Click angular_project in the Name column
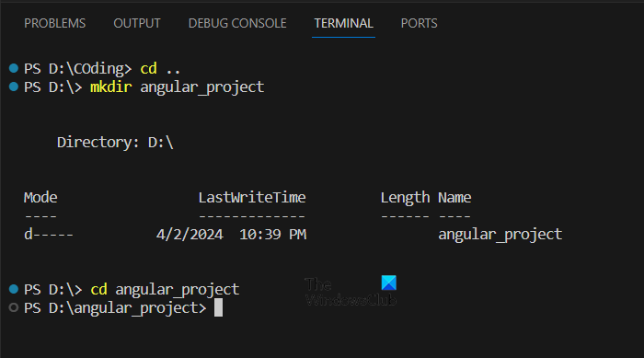The height and width of the screenshot is (358, 644). 500,235
